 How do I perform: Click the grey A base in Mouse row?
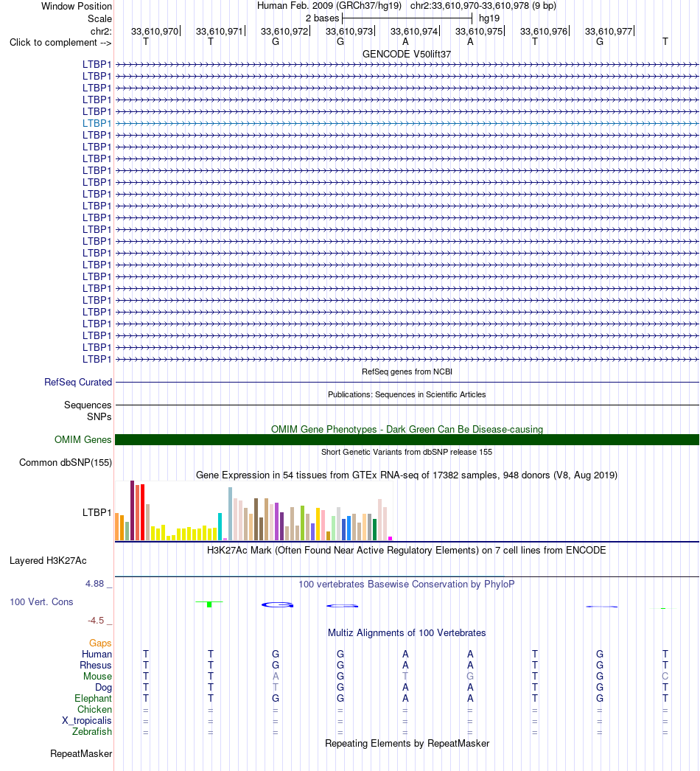(276, 676)
